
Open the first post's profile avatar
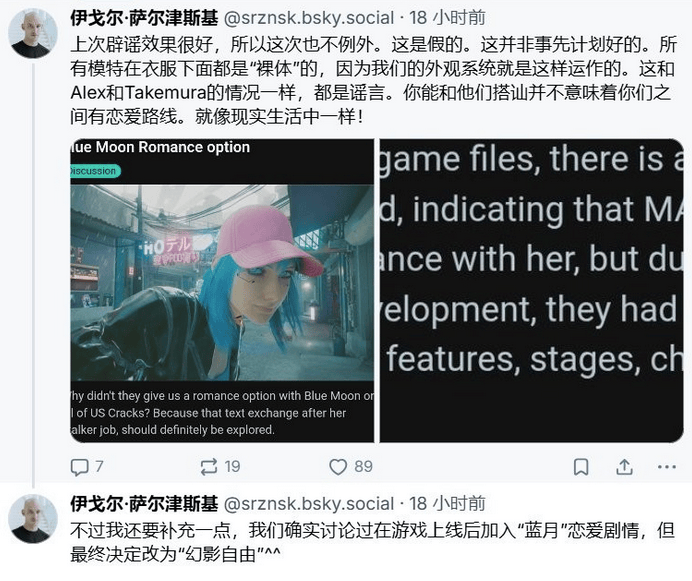point(33,34)
